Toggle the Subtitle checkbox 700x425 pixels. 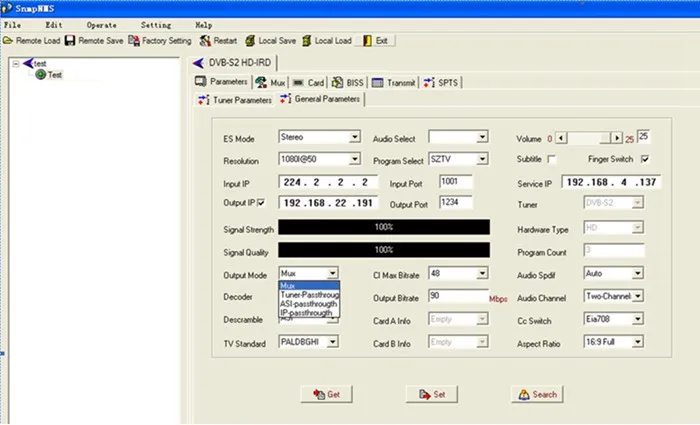(x=552, y=159)
